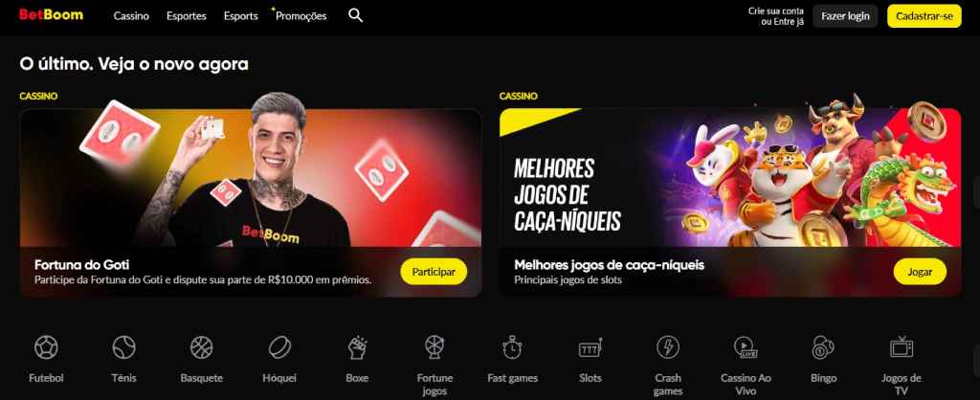This screenshot has width=980, height=400.
Task: Select the Fast games stopwatch icon
Action: [512, 347]
